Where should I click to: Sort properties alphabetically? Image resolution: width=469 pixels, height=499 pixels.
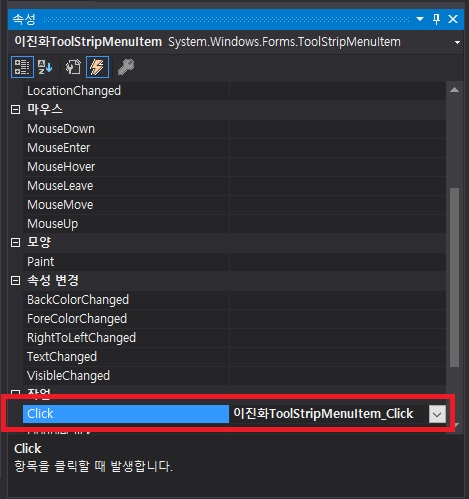pyautogui.click(x=45, y=67)
